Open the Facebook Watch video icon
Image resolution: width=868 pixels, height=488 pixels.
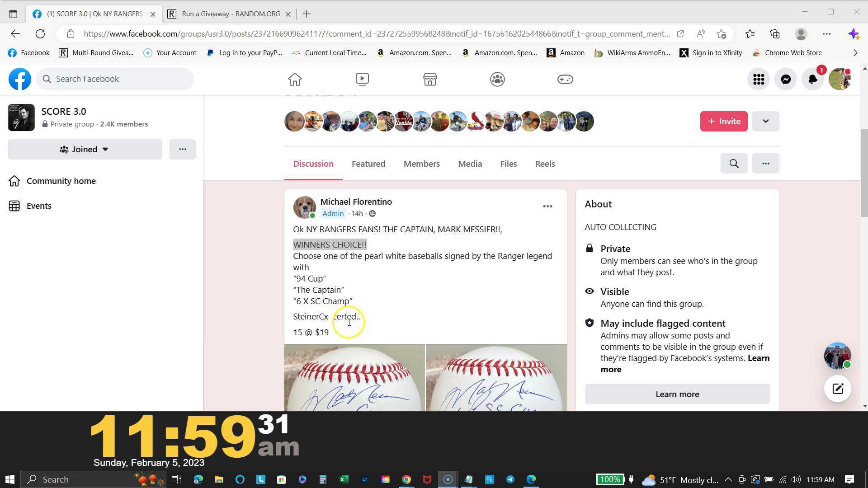point(362,79)
